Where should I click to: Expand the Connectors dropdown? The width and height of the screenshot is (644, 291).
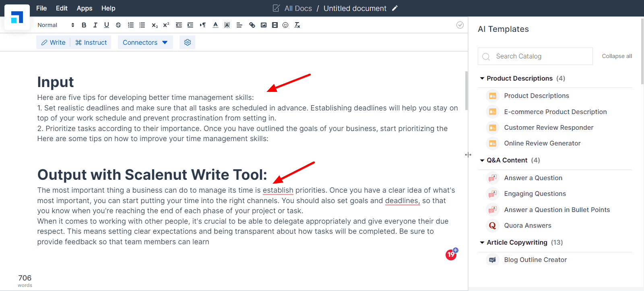tap(145, 42)
